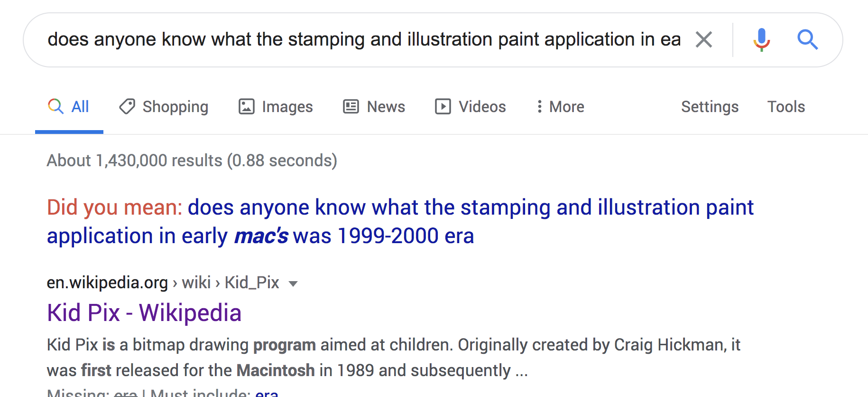Viewport: 868px width, 397px height.
Task: Open the Tools options
Action: [786, 106]
